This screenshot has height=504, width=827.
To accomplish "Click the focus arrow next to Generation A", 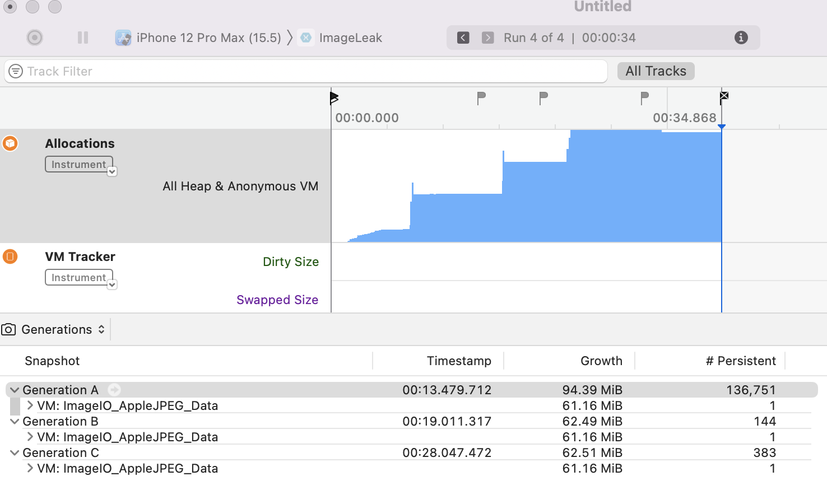I will pyautogui.click(x=114, y=390).
